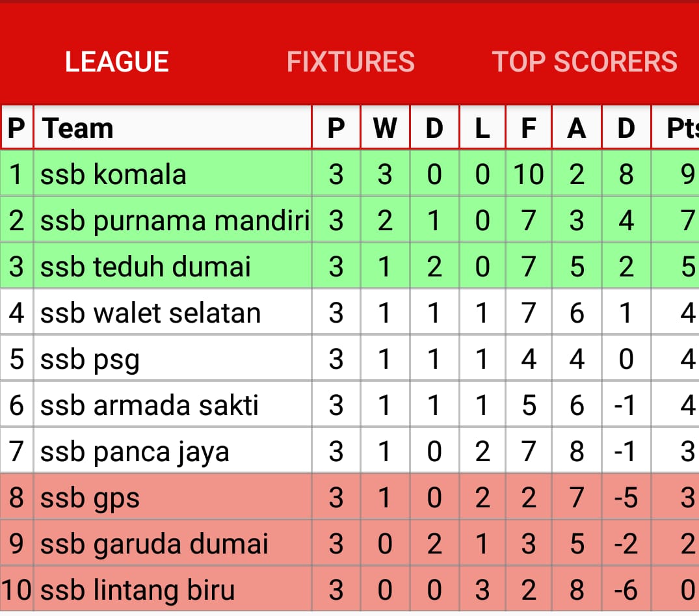This screenshot has height=616, width=699.
Task: Click the A goals-against column header
Action: (x=577, y=128)
